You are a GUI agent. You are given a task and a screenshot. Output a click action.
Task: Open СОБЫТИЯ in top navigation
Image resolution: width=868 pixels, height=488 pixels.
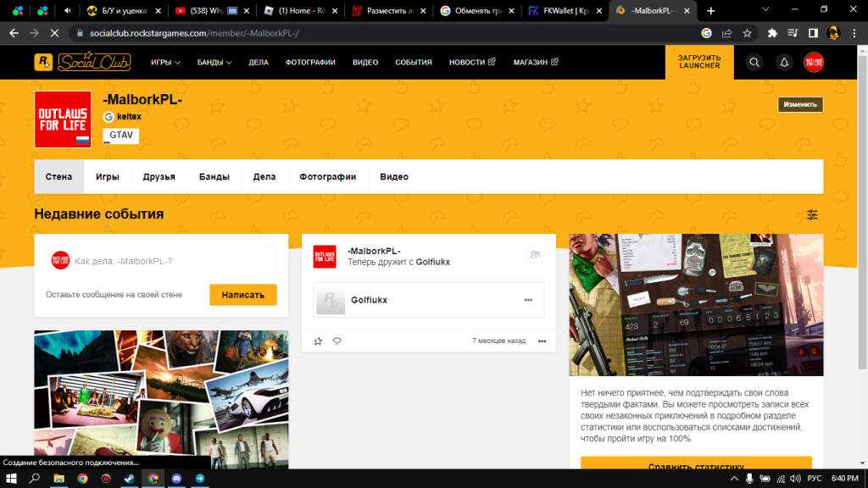tap(414, 62)
